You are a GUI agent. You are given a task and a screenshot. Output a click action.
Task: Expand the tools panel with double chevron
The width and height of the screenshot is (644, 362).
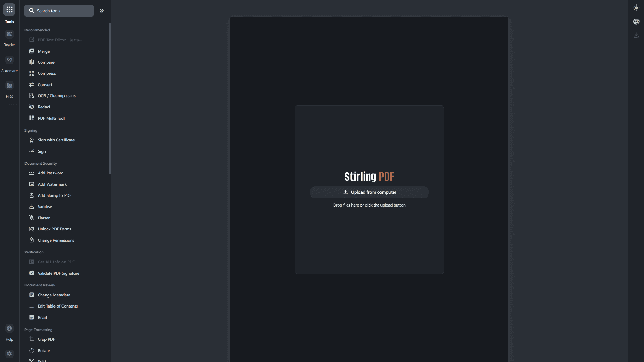[x=102, y=11]
